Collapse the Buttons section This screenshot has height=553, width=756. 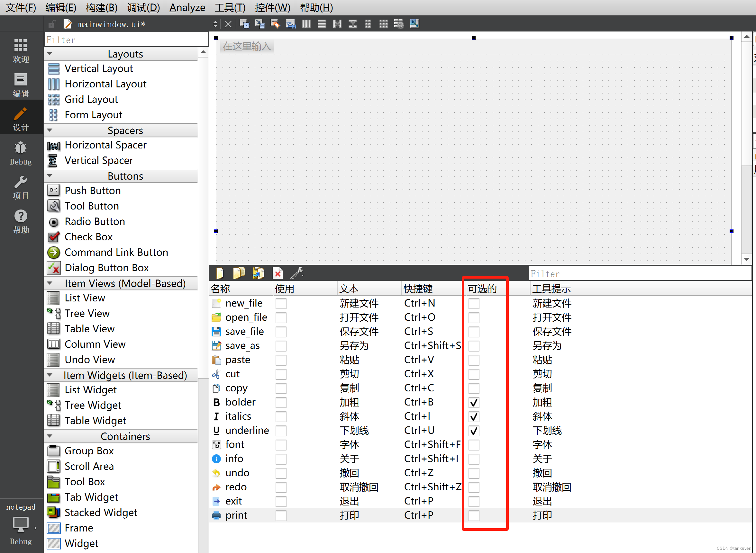coord(50,176)
